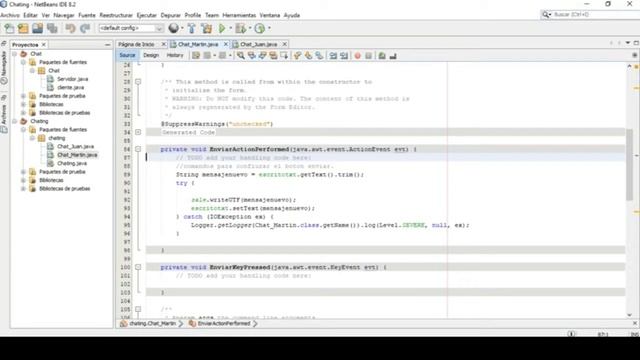Screen dimensions: 640x360
Task: Switch editor to Design view
Action: point(151,55)
